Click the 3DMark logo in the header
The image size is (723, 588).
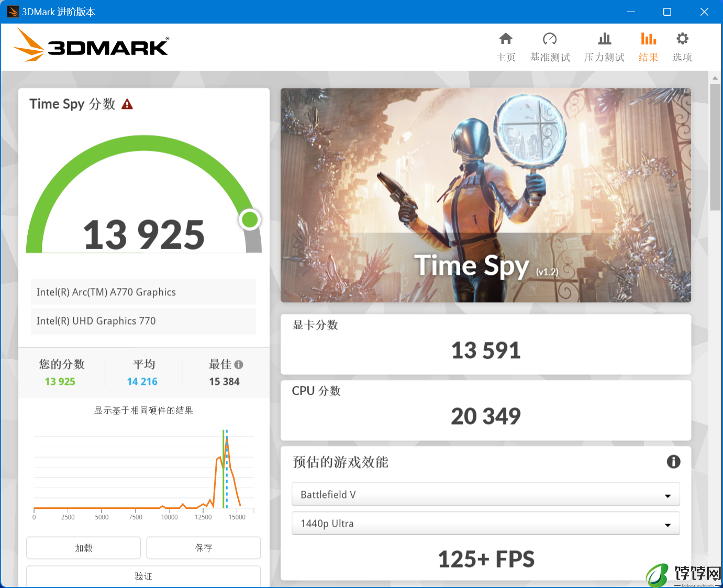point(91,46)
